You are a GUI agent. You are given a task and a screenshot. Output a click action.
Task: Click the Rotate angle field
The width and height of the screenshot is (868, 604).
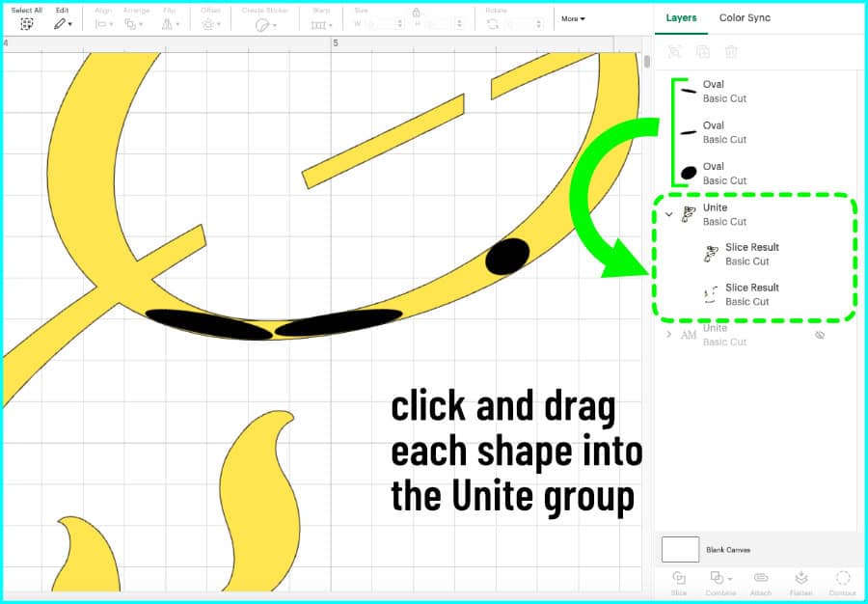click(519, 24)
